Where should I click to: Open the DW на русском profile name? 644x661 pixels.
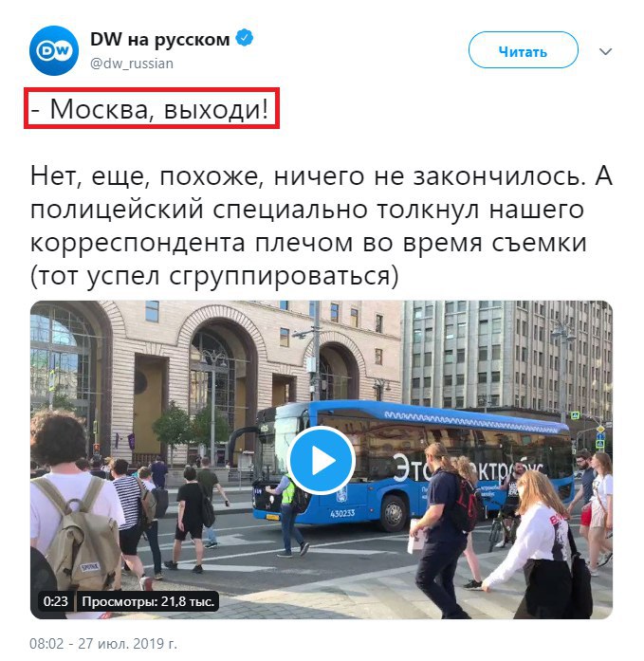click(x=159, y=39)
